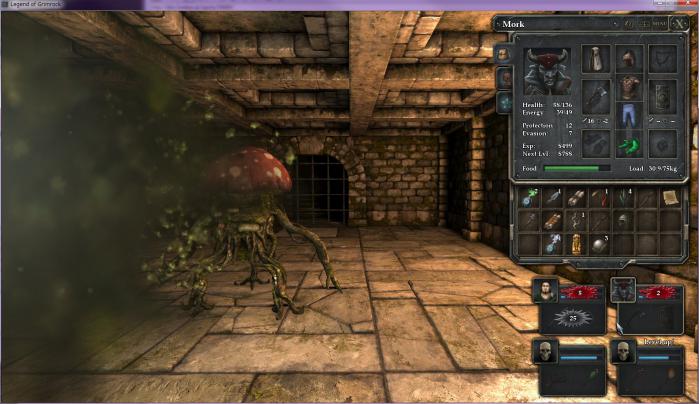Pick up the green potion flask in backpack
Viewport: 699px width, 404px height.
tap(529, 198)
